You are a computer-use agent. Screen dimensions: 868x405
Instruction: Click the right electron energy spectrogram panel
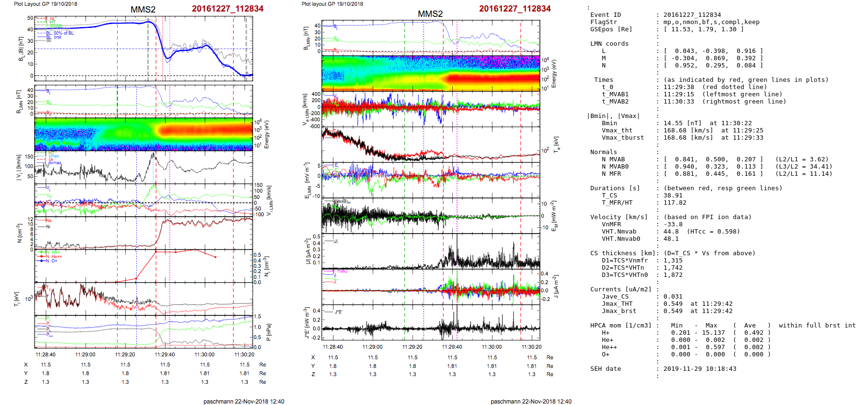[431, 73]
